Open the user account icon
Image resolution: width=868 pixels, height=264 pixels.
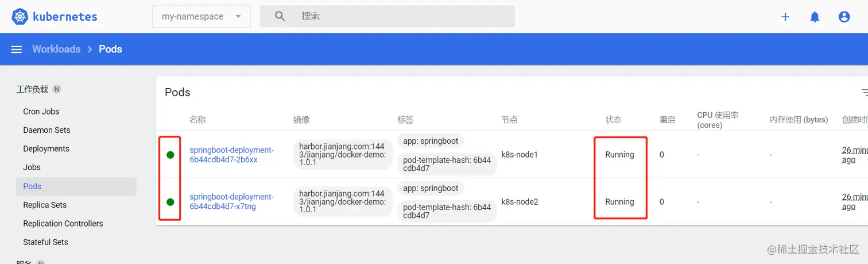click(844, 17)
